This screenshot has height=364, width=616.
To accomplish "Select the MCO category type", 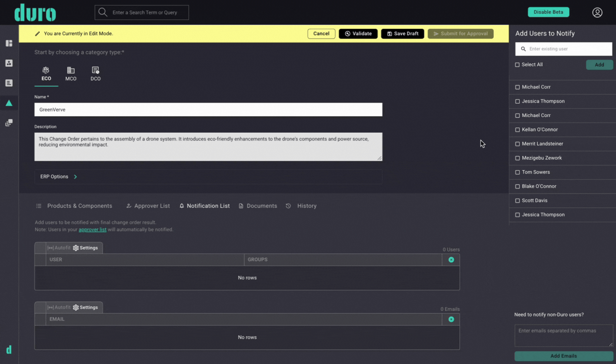I will (71, 73).
